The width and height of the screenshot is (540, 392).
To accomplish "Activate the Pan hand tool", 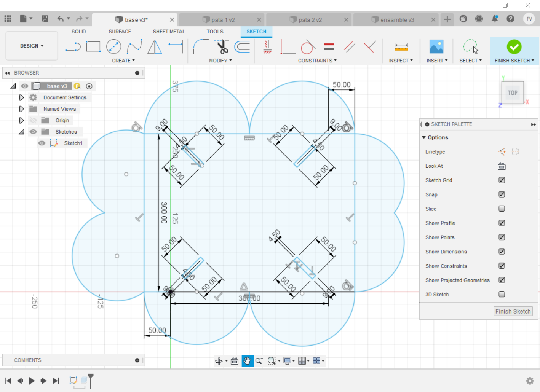I will 248,361.
